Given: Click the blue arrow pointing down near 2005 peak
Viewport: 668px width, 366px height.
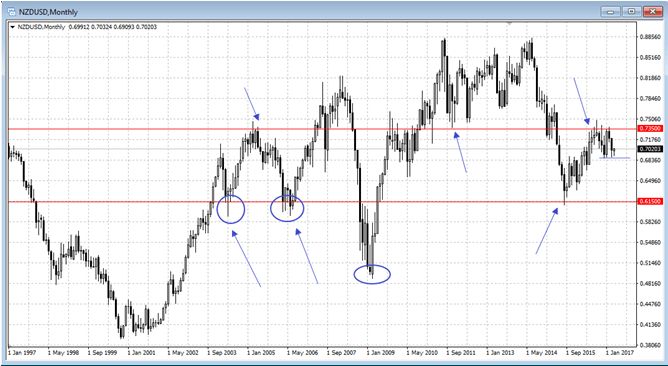Looking at the screenshot, I should coord(251,104).
